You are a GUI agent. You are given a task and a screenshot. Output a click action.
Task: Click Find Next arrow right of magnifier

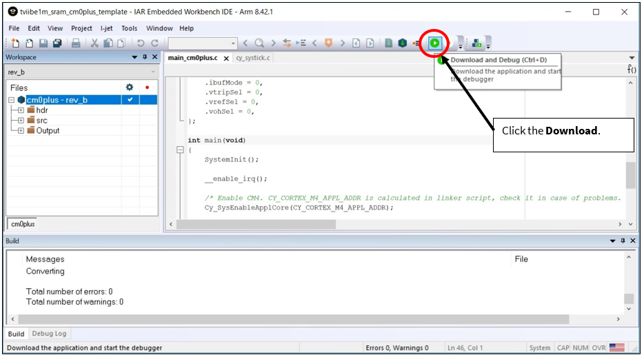[x=273, y=43]
